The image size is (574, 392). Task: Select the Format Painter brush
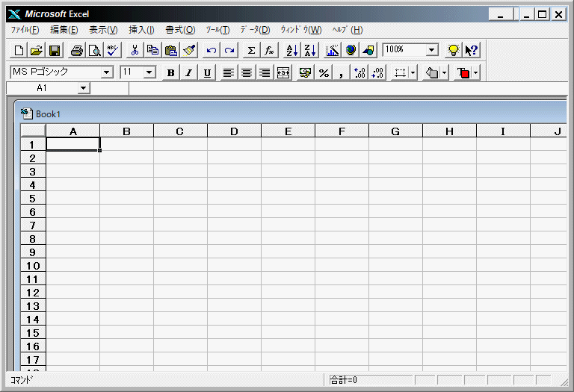[x=189, y=50]
